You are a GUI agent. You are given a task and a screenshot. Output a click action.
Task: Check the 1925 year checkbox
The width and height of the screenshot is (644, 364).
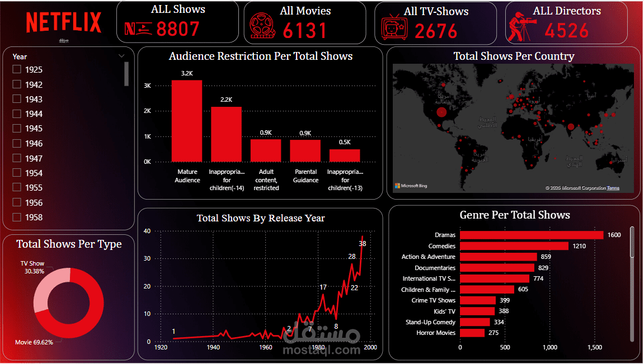pyautogui.click(x=17, y=69)
